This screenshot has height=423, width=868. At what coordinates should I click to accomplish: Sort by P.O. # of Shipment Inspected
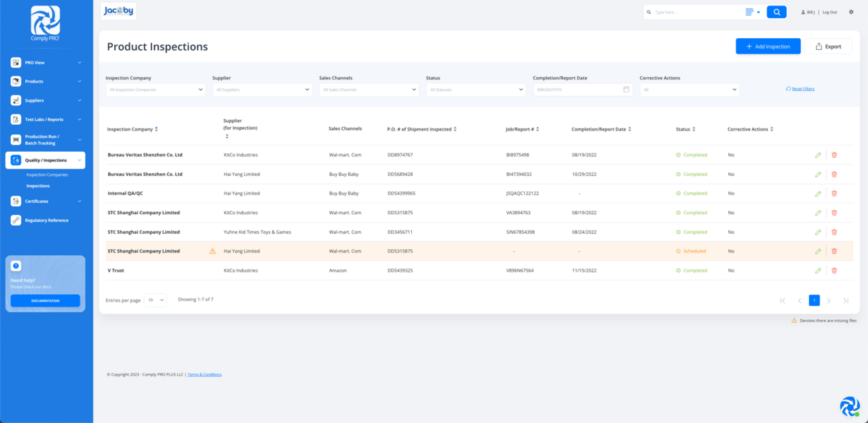455,129
